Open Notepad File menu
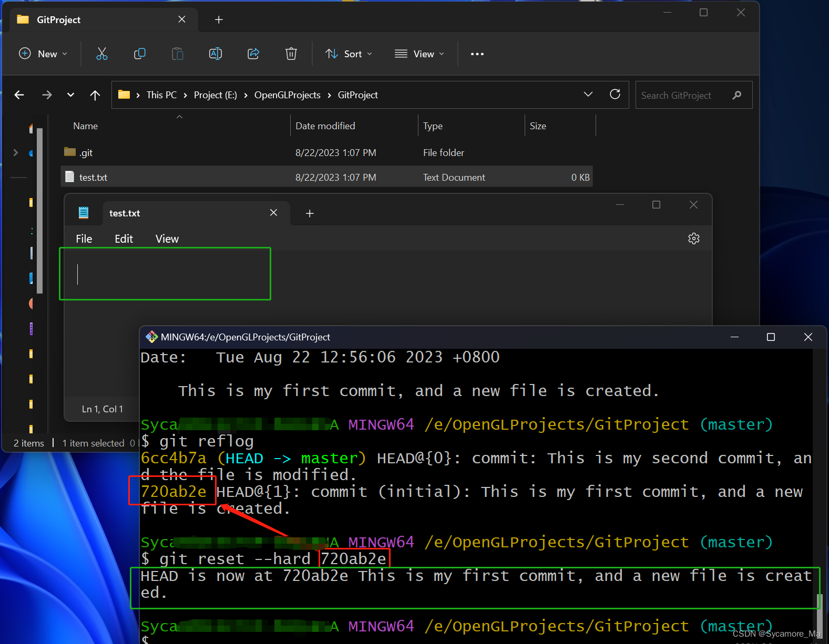829x644 pixels. pos(84,239)
